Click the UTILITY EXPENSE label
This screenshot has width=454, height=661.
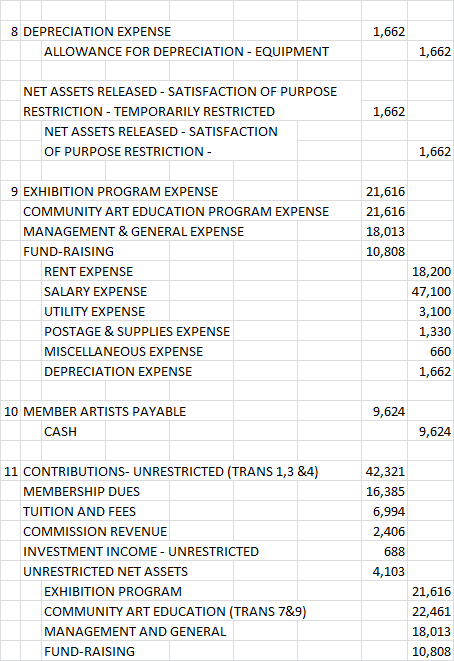(94, 312)
